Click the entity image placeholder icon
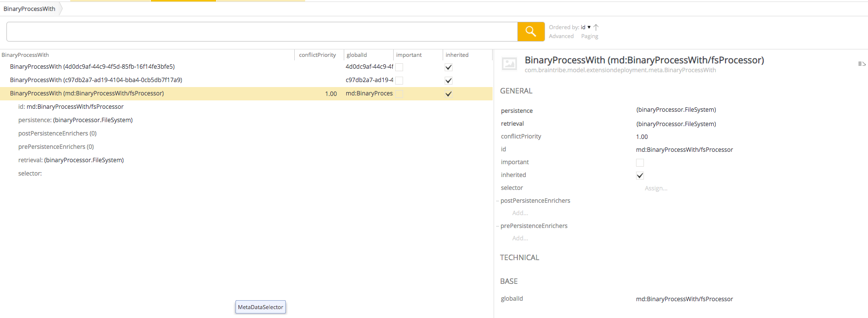The image size is (868, 318). (x=509, y=64)
